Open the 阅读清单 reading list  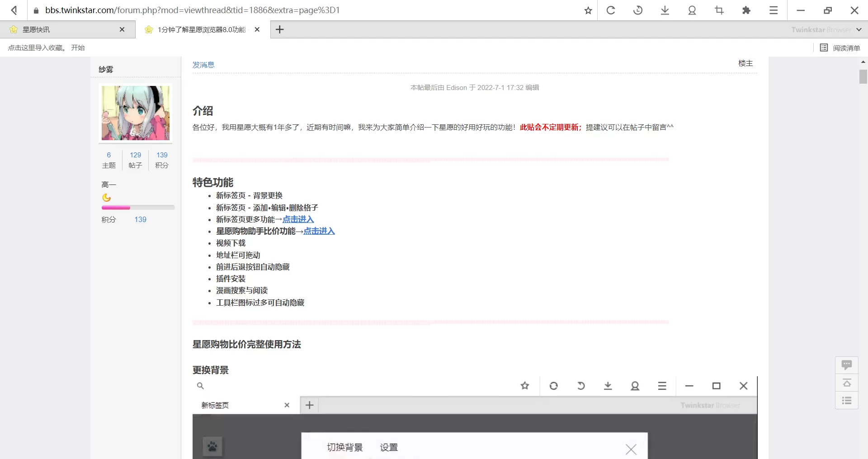840,48
